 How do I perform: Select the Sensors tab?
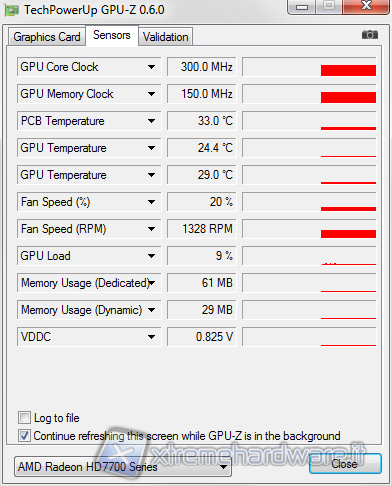coord(112,35)
